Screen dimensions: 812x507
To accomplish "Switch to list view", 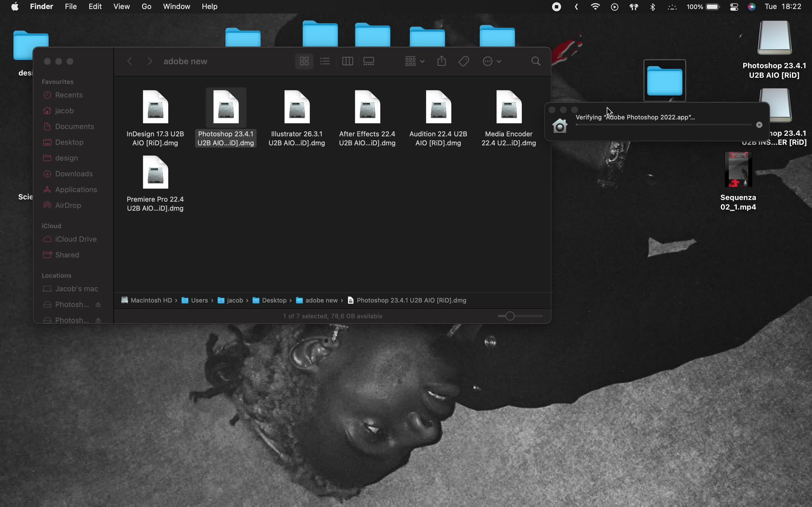I will pos(325,61).
